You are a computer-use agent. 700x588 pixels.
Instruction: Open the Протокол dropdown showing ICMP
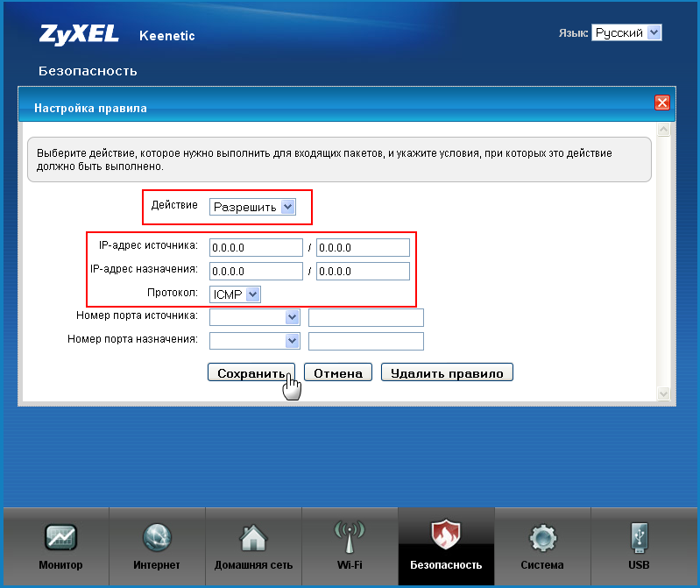(235, 294)
